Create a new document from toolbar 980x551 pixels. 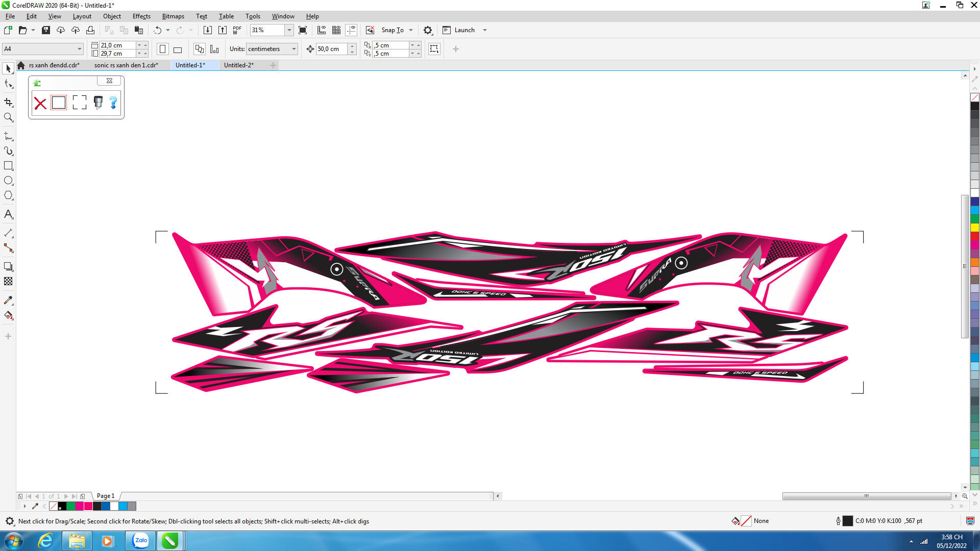(x=8, y=30)
